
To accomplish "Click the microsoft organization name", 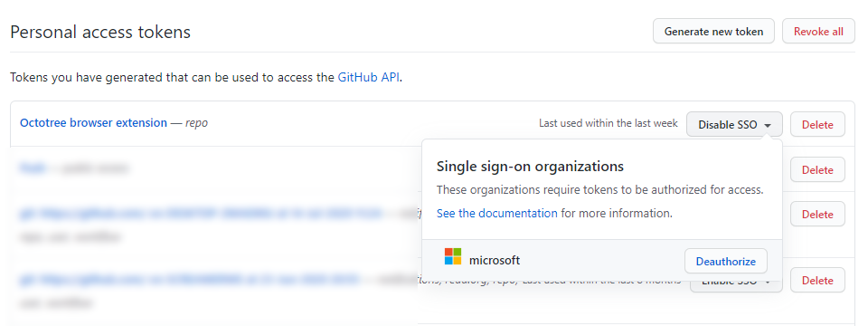I will [495, 260].
